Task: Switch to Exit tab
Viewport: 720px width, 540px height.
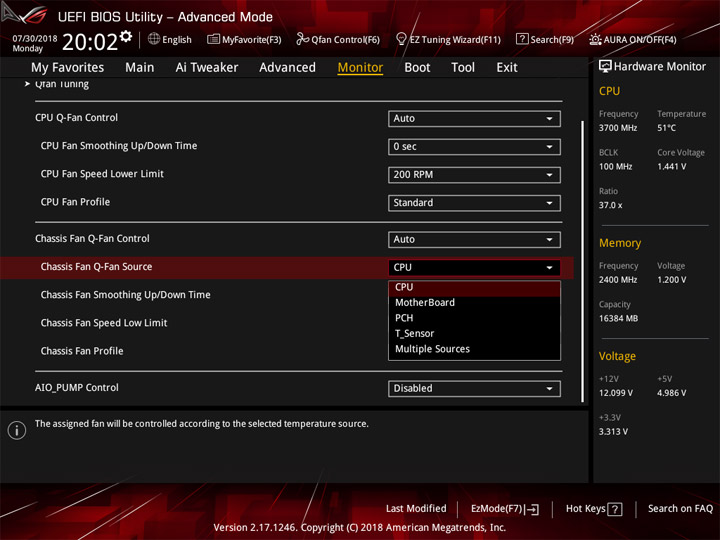Action: (507, 68)
